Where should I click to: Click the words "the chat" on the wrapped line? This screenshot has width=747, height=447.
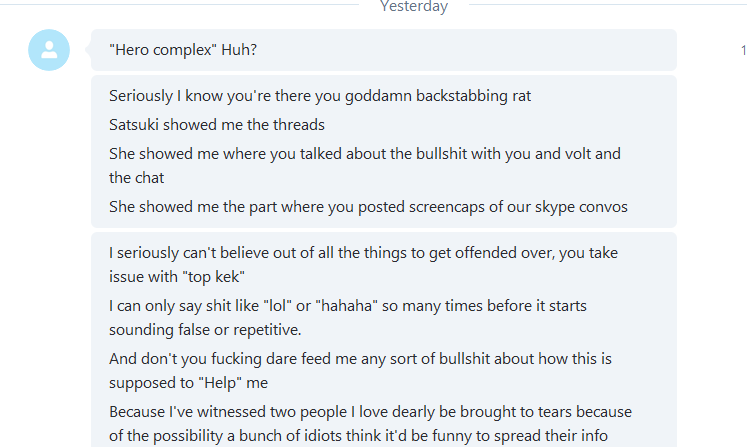click(x=136, y=178)
